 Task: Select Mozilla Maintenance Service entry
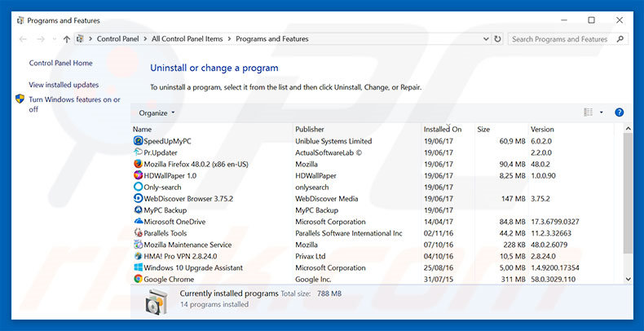coord(187,245)
